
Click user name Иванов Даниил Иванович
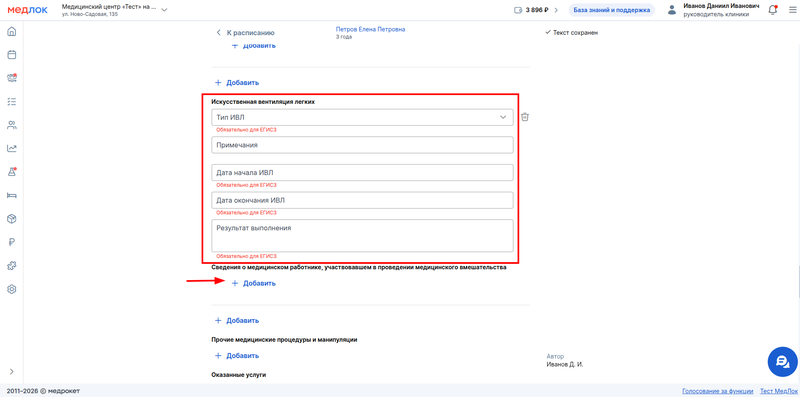(721, 6)
